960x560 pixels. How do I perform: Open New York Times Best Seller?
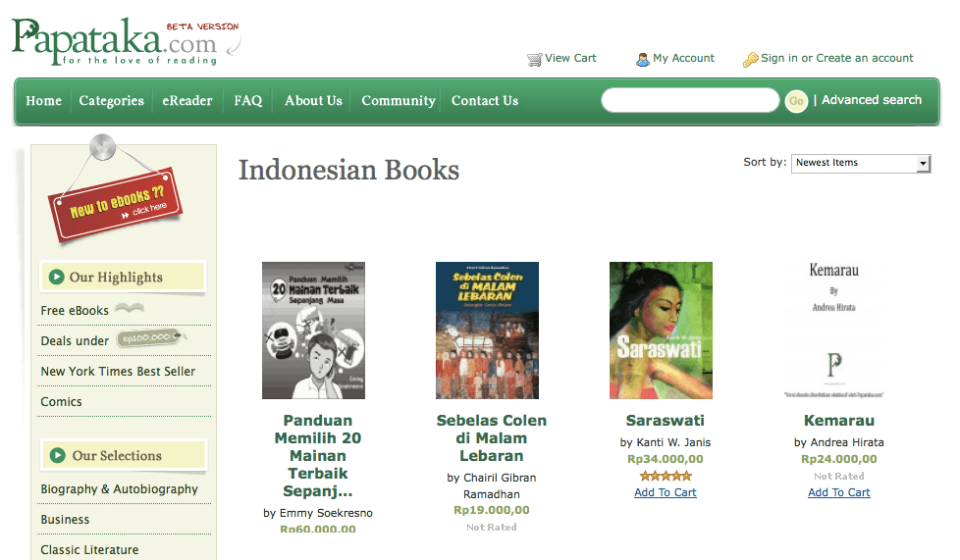(x=118, y=372)
